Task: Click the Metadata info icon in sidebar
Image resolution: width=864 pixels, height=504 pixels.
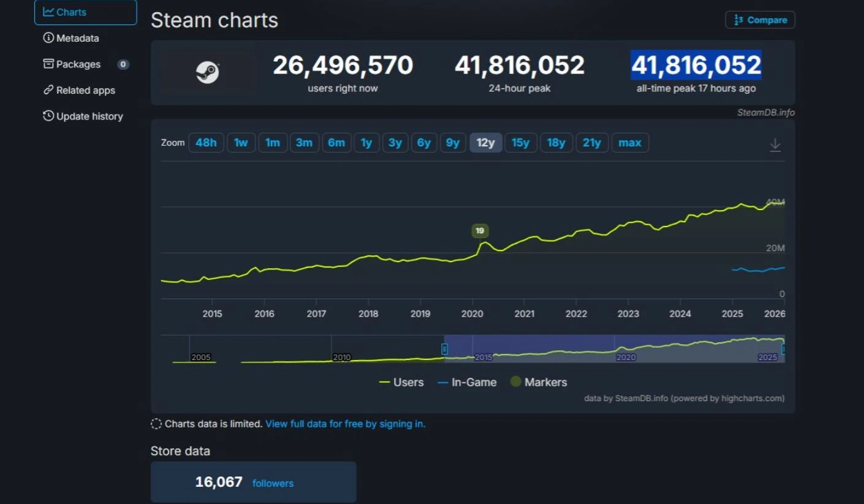Action: [x=48, y=38]
